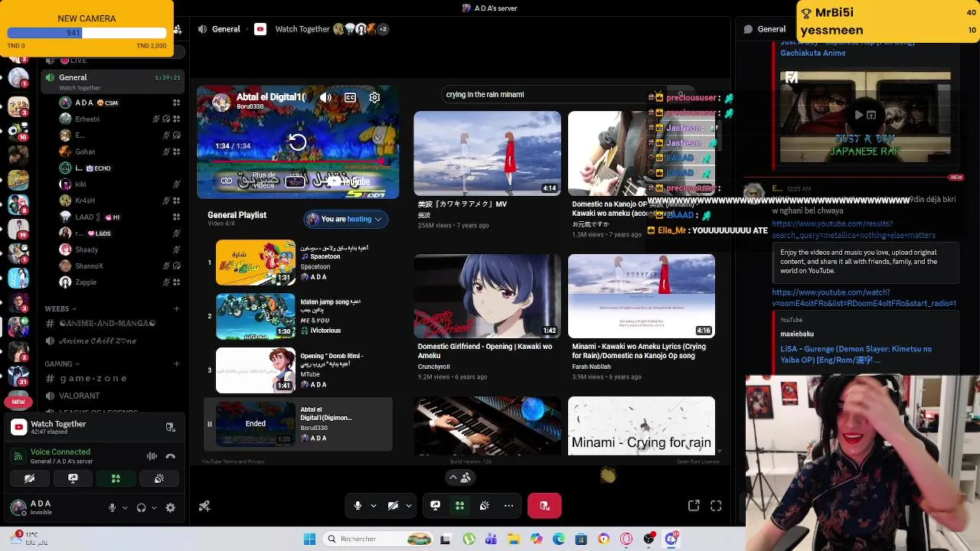Click Boru0330 channel avatar in player
The height and width of the screenshot is (551, 980).
tap(221, 103)
